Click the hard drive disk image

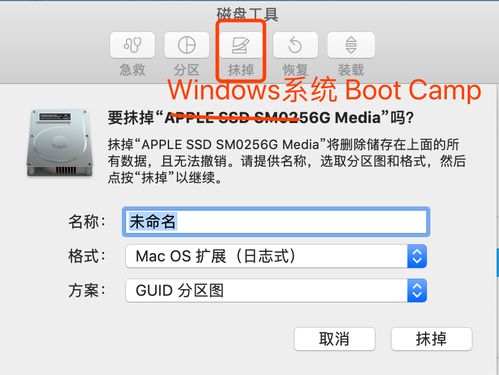click(60, 142)
